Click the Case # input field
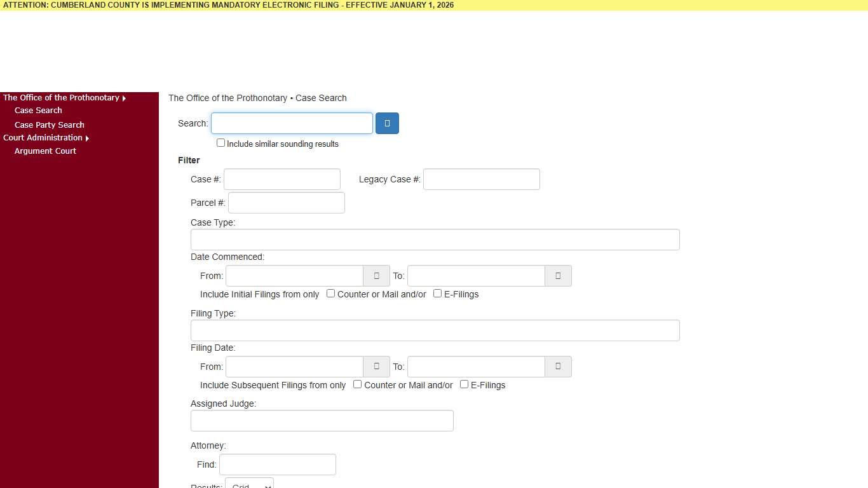 (281, 179)
